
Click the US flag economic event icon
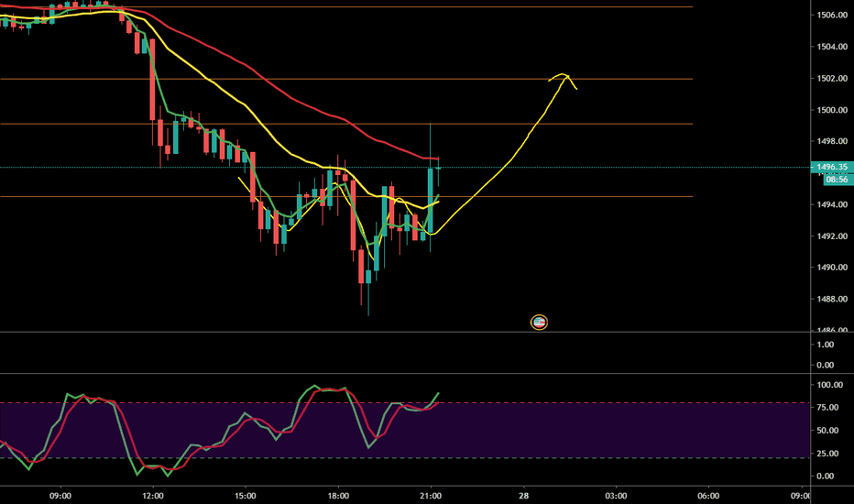click(539, 323)
